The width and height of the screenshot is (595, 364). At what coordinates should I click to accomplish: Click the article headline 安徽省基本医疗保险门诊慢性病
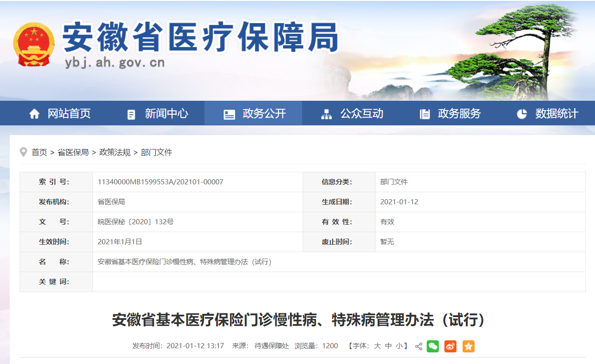(300, 320)
